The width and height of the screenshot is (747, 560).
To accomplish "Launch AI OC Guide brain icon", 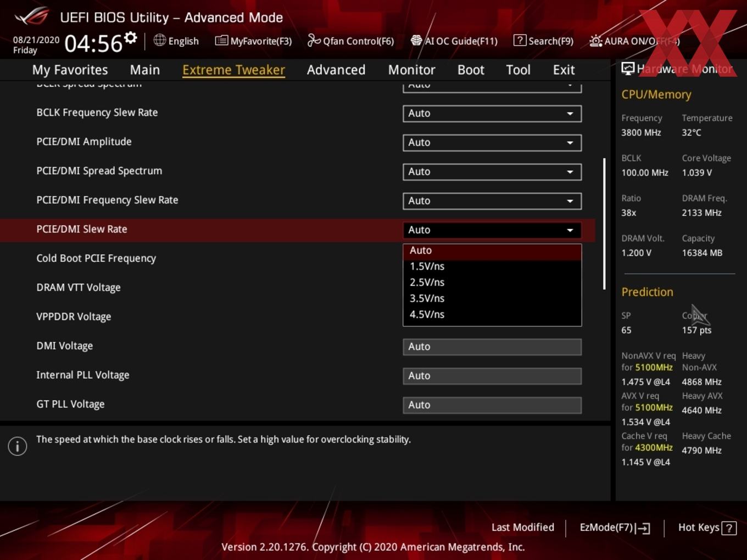I will 416,41.
